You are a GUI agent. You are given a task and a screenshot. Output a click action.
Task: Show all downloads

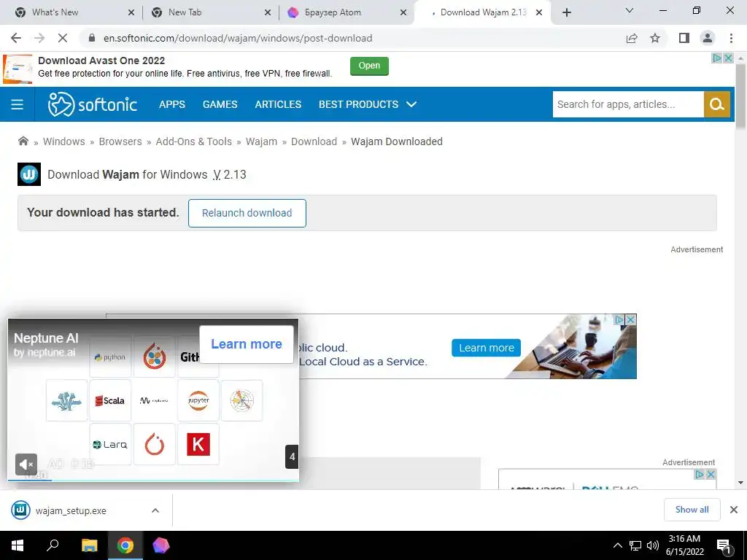pyautogui.click(x=692, y=510)
